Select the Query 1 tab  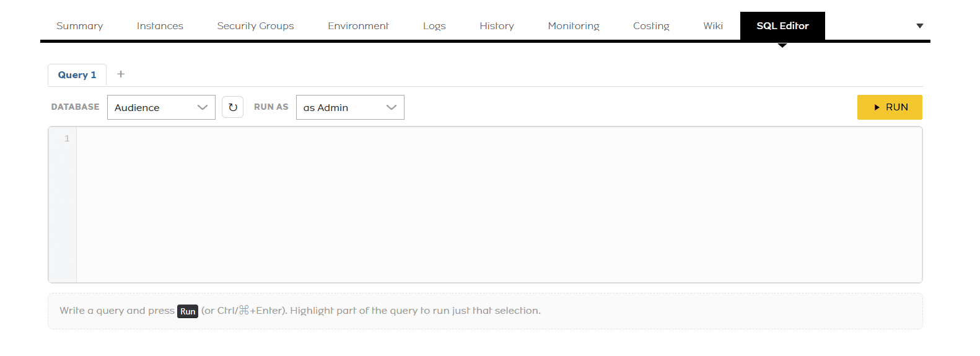coord(77,75)
